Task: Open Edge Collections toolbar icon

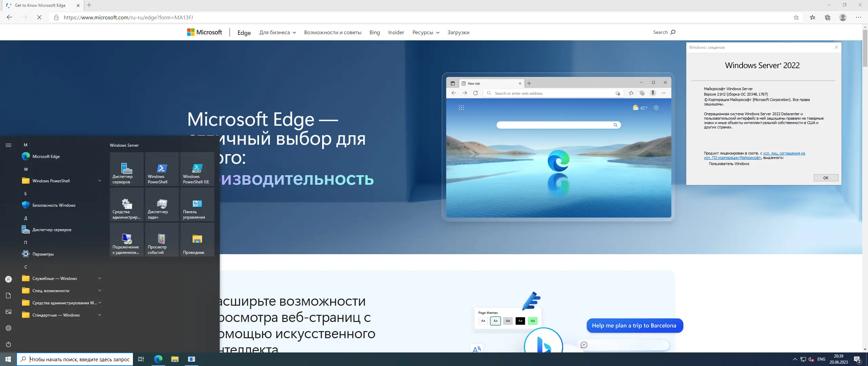Action: [827, 18]
